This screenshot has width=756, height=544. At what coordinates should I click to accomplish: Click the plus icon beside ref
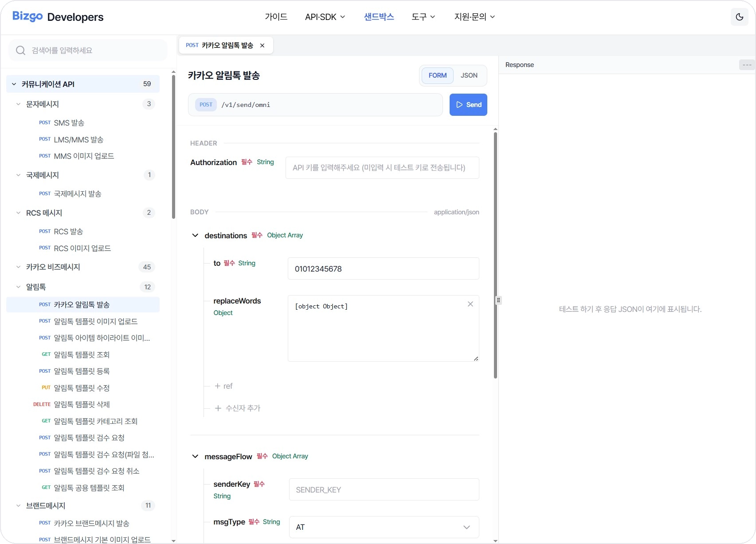217,386
